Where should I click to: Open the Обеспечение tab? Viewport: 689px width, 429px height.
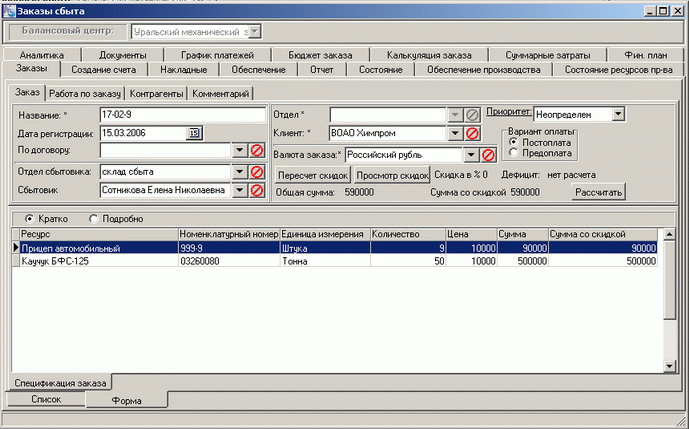click(258, 69)
